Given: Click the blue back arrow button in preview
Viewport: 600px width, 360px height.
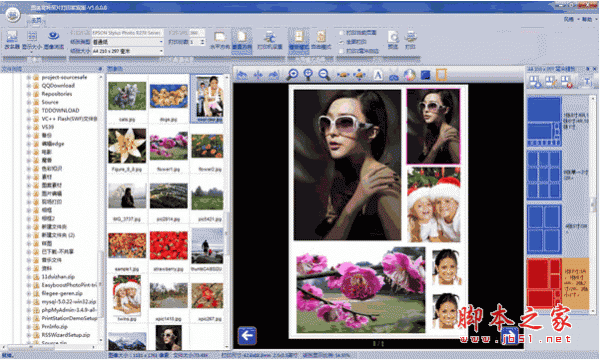Looking at the screenshot, I should [247, 336].
